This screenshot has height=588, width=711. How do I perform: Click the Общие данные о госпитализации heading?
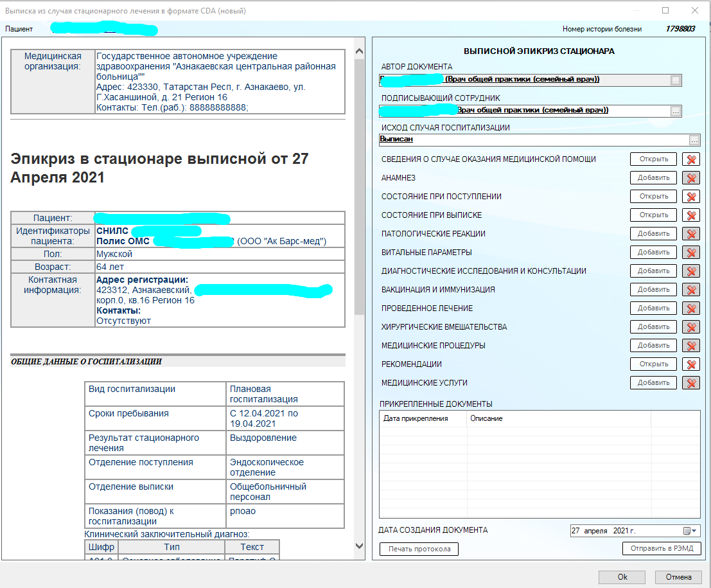point(87,362)
